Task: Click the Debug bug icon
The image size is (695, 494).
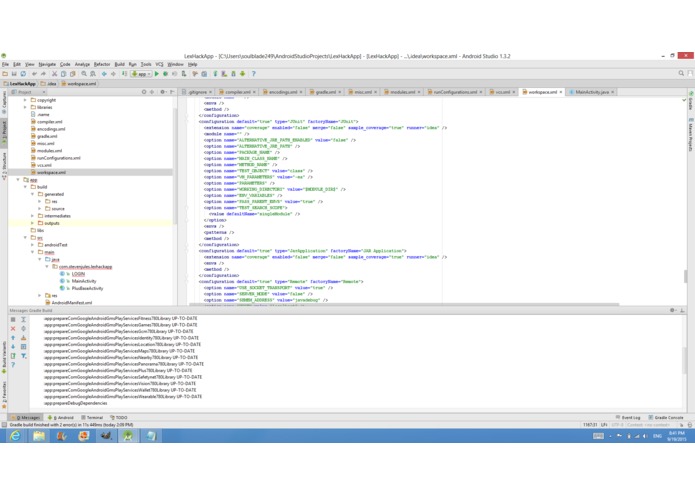Action: [165, 74]
